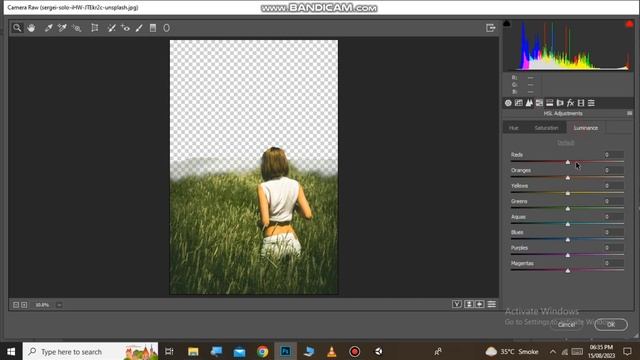Screen dimensions: 640x360
Task: Click the Default link
Action: click(566, 142)
